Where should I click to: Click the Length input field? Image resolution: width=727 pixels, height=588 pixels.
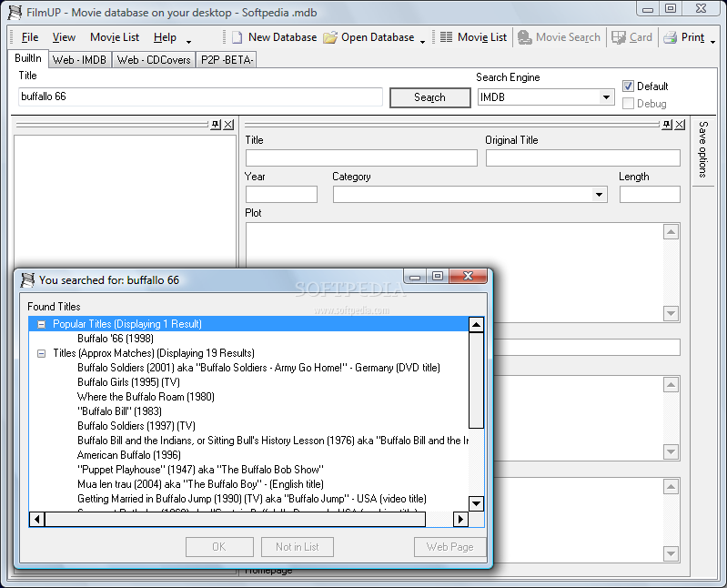[x=650, y=194]
